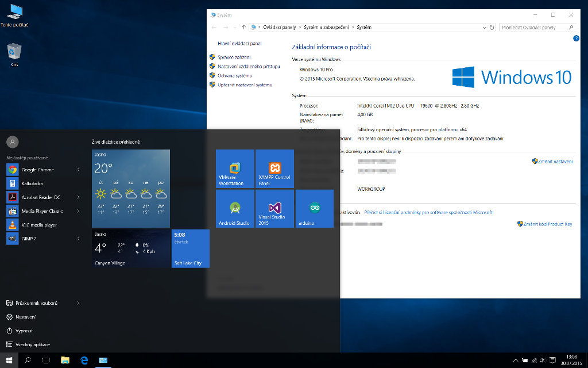
Task: Click the Živé dlaždice přehledně group title
Action: coord(115,142)
